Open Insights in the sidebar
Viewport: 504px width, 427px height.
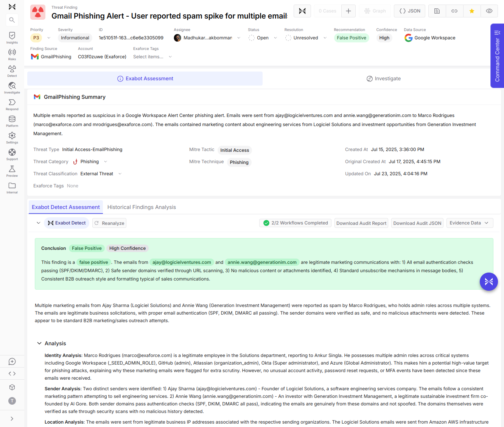click(12, 37)
